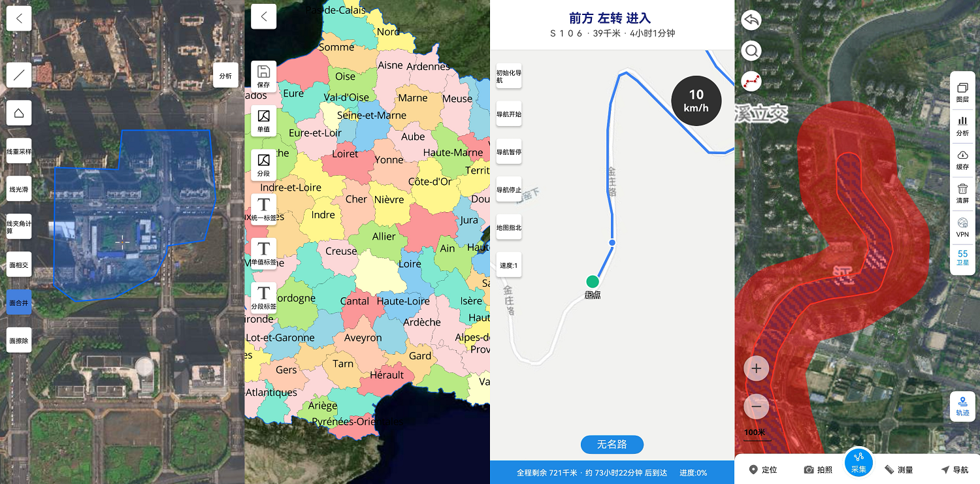Select the polygon drawing tool
The width and height of the screenshot is (980, 484).
19,113
